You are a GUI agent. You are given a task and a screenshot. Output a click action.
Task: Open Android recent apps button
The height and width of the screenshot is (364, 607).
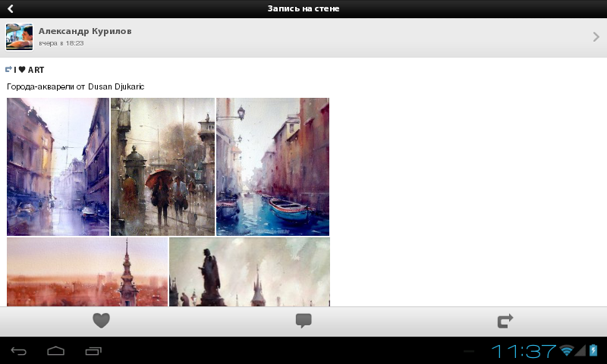pyautogui.click(x=93, y=351)
